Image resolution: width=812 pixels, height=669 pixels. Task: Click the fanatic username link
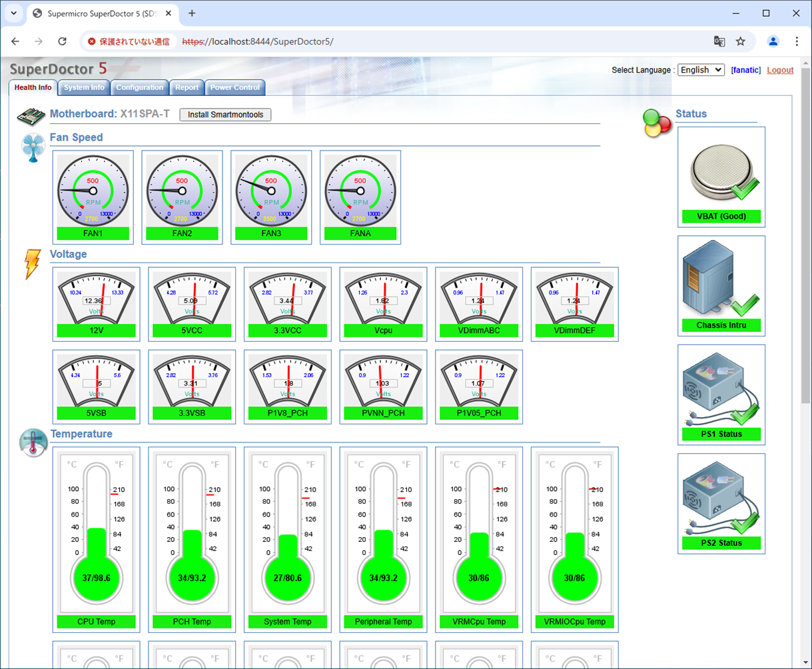(746, 70)
